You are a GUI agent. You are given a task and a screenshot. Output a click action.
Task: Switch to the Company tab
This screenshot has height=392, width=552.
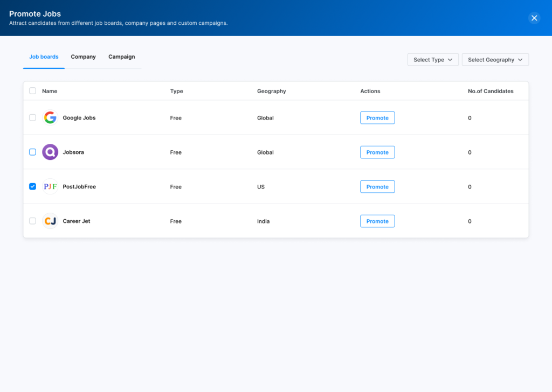coord(83,57)
